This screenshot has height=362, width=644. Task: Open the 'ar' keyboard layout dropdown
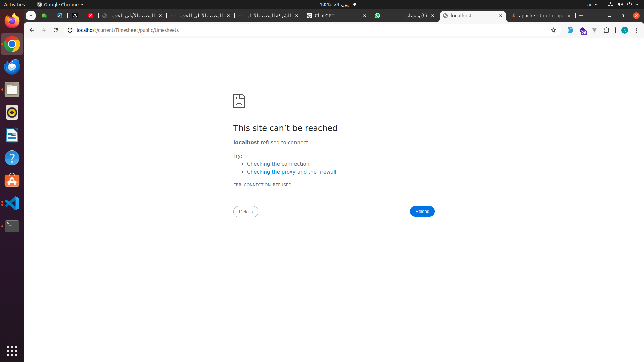coord(592,5)
